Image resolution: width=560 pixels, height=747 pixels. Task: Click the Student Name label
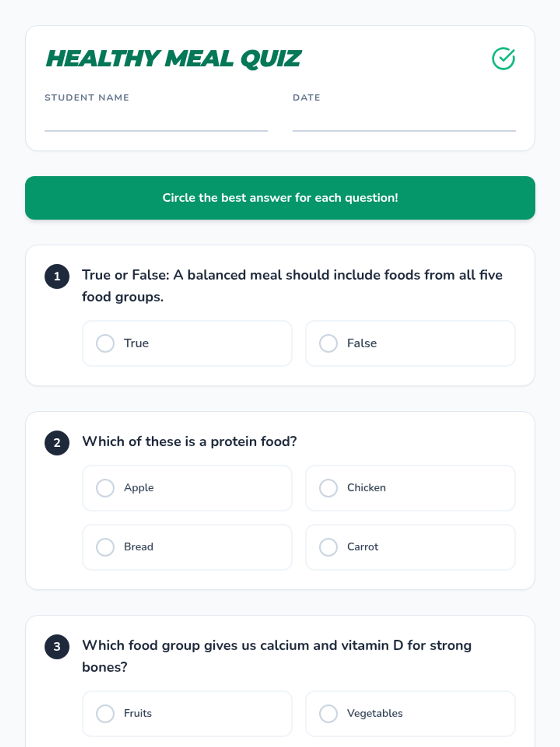(87, 98)
